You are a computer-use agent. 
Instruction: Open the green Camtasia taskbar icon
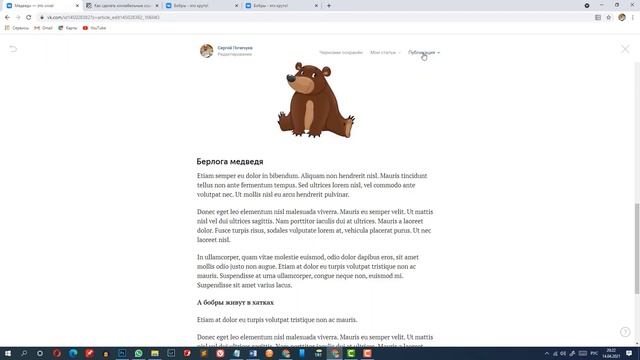351,353
